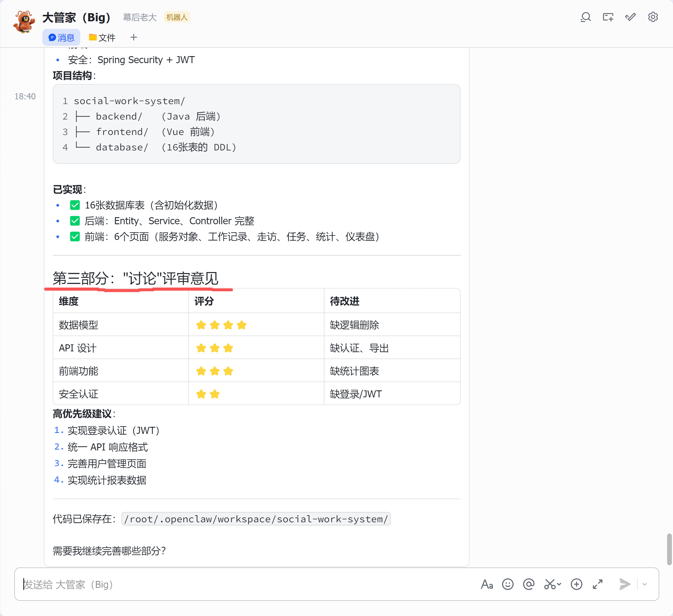Click the send message arrow
673x616 pixels.
point(625,584)
